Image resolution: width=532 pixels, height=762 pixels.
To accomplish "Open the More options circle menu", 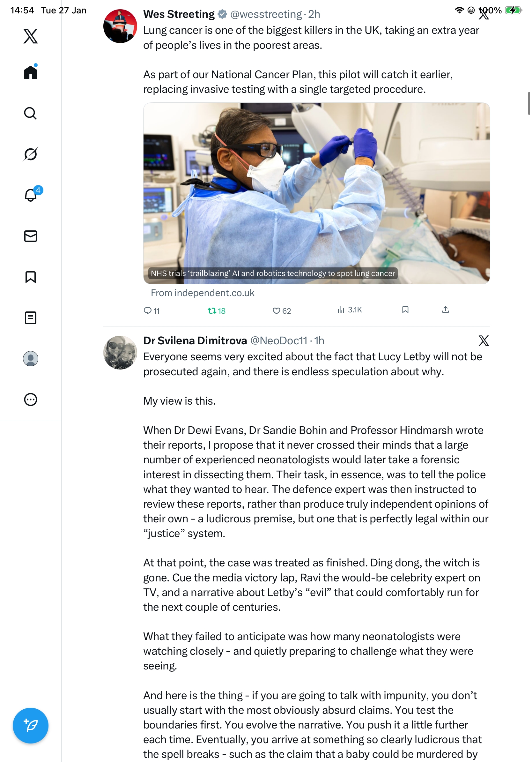I will [31, 400].
